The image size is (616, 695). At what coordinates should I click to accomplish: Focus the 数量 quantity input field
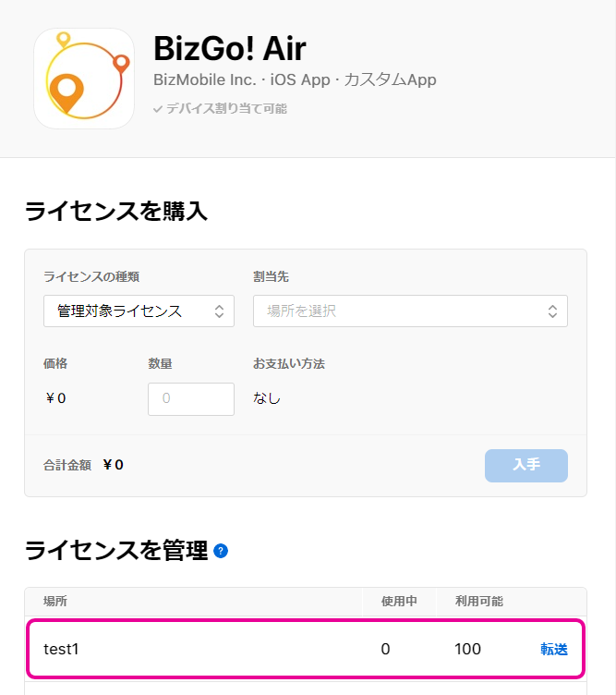tap(190, 399)
